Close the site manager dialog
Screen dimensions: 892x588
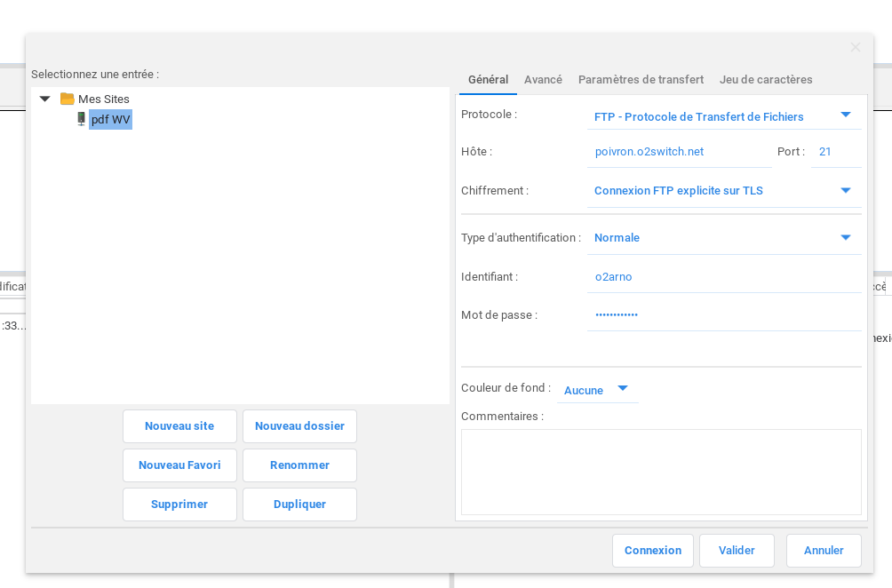855,48
